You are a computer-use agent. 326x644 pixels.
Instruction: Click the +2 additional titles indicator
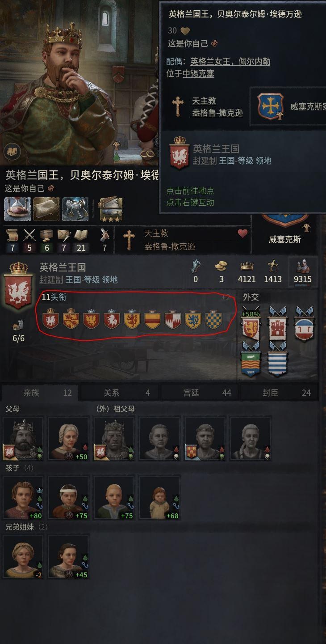click(226, 297)
